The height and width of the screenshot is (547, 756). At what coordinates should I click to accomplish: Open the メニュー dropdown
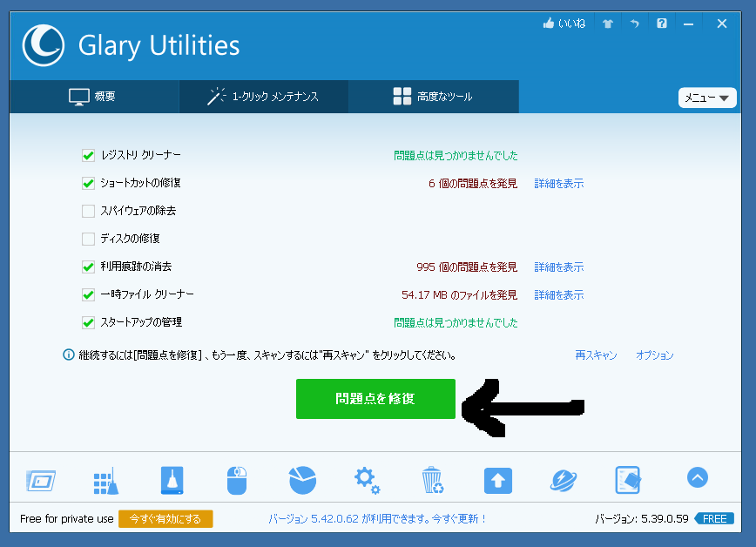(x=707, y=98)
